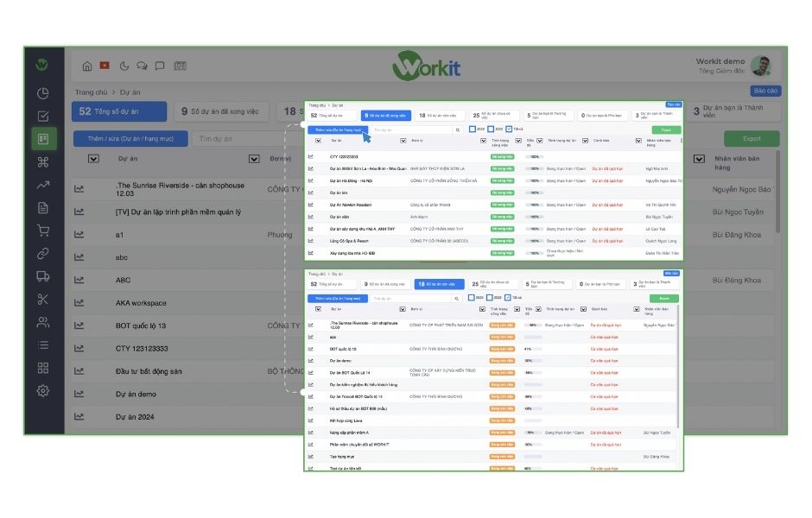Uncheck the 'Tất cả' filter checkbox
The height and width of the screenshot is (518, 812).
pyautogui.click(x=507, y=130)
